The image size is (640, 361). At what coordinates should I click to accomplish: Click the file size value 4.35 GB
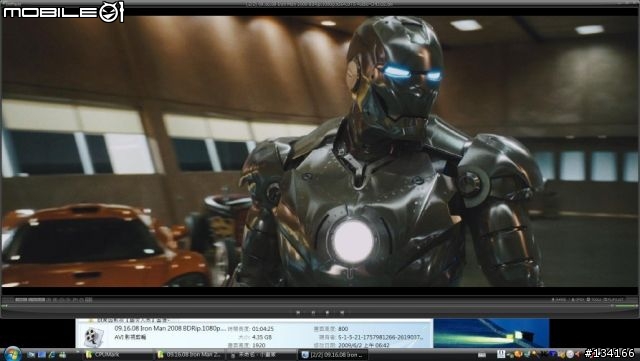[x=262, y=337]
